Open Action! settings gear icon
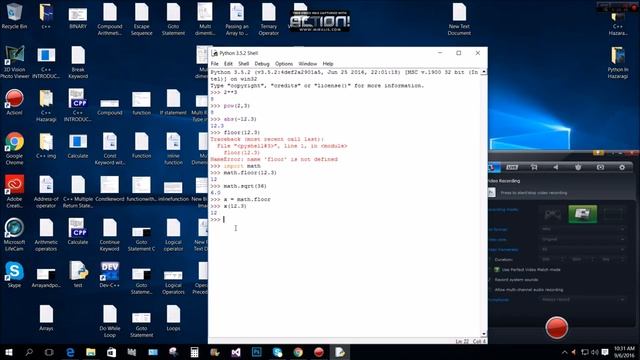This screenshot has height=360, width=640. pos(622,167)
